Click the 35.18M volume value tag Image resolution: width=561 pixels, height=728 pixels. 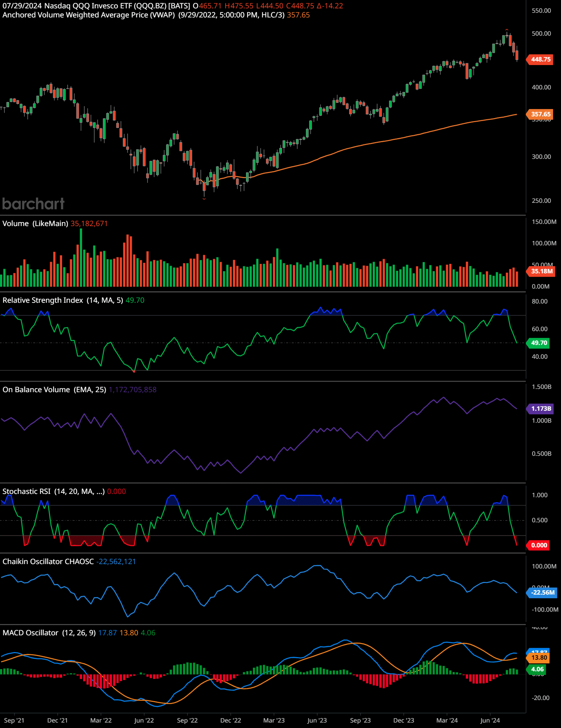(541, 271)
